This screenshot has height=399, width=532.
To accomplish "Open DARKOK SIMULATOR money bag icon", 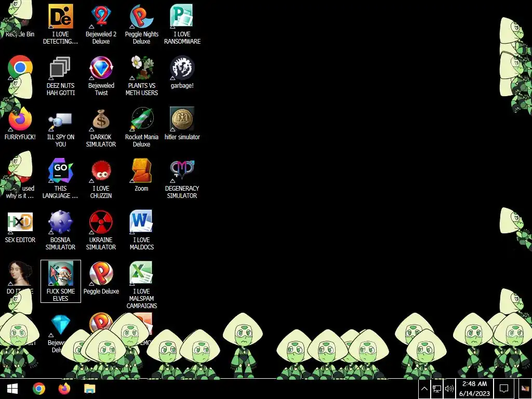I will pyautogui.click(x=101, y=119).
